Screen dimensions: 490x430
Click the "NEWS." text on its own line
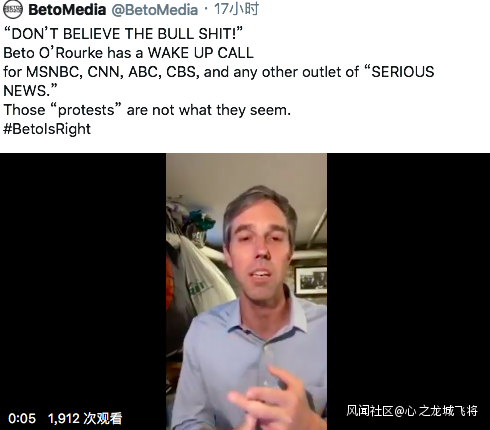(x=30, y=91)
